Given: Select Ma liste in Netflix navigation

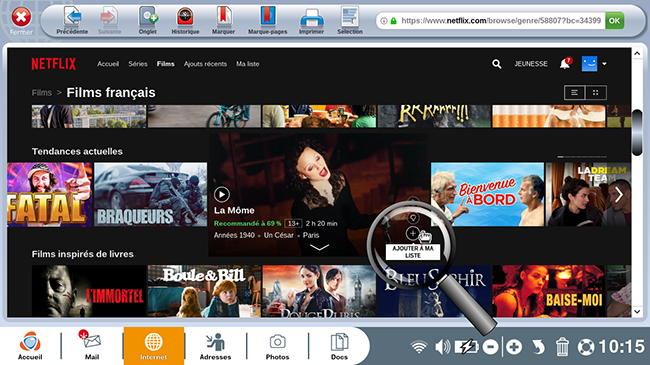Looking at the screenshot, I should click(x=247, y=64).
